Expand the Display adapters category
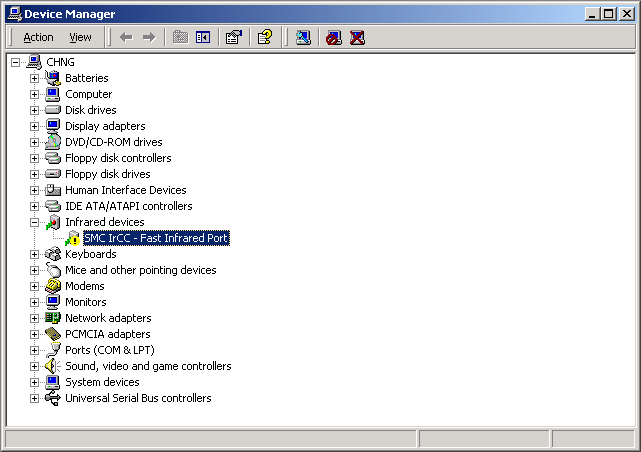The image size is (641, 452). pos(34,126)
